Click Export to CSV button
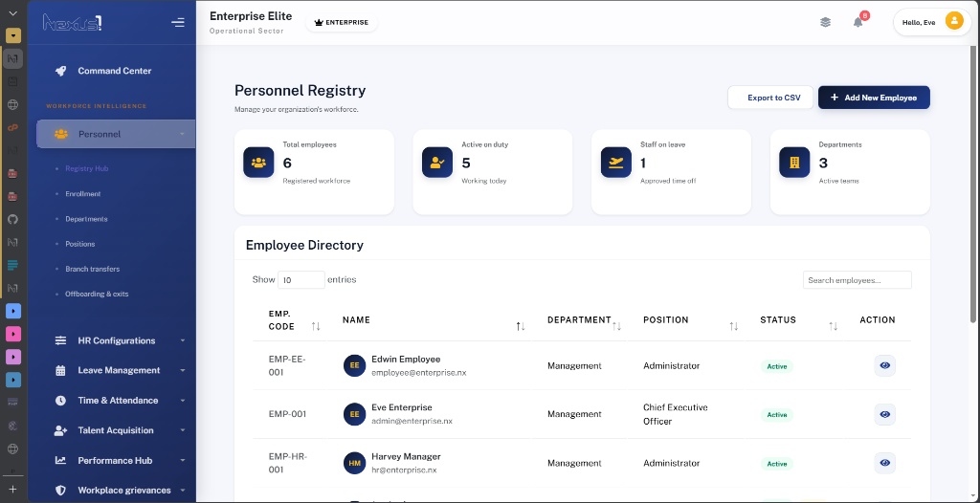Image resolution: width=980 pixels, height=503 pixels. (x=770, y=98)
